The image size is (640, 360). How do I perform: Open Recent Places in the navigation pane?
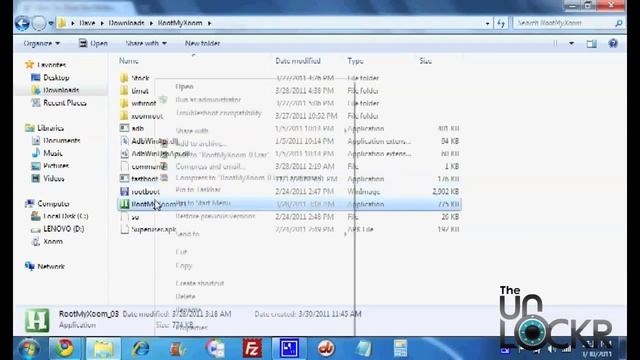(x=64, y=103)
